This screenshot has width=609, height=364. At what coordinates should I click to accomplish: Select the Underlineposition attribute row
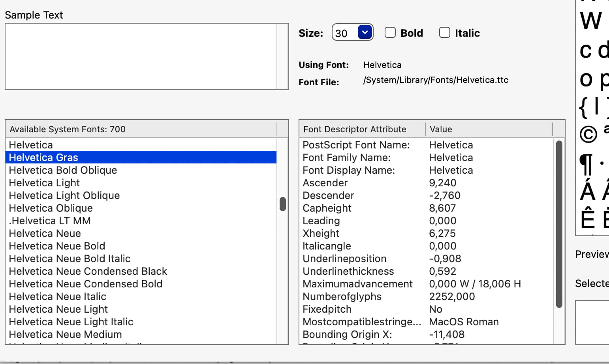click(x=427, y=259)
